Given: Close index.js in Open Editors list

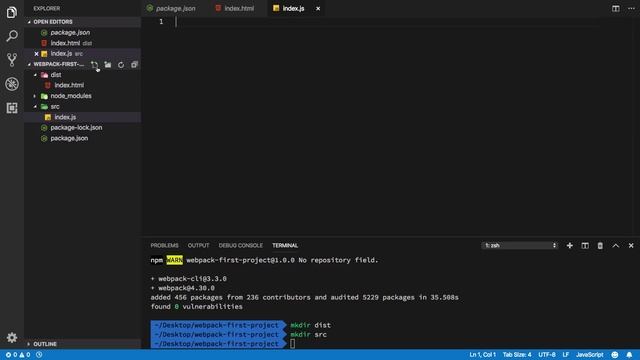Looking at the screenshot, I should (36, 53).
